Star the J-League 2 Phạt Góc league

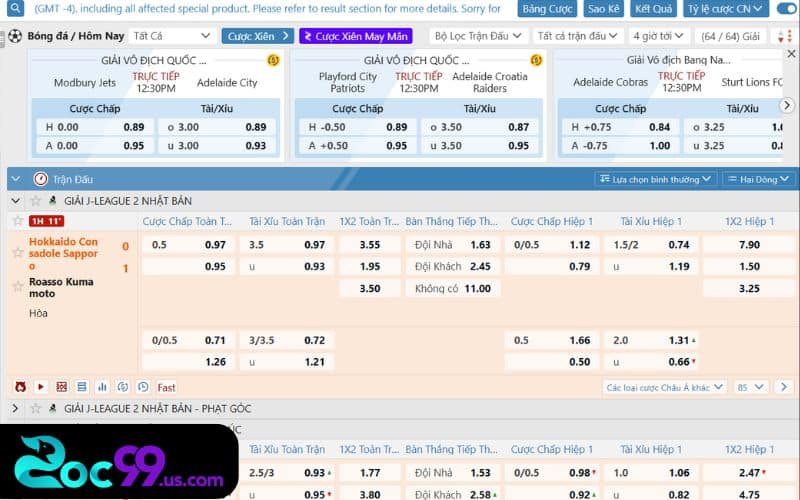[x=35, y=408]
